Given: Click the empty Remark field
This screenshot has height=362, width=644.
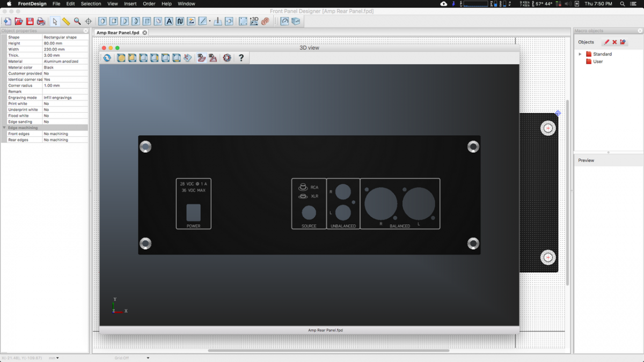Looking at the screenshot, I should pos(65,92).
